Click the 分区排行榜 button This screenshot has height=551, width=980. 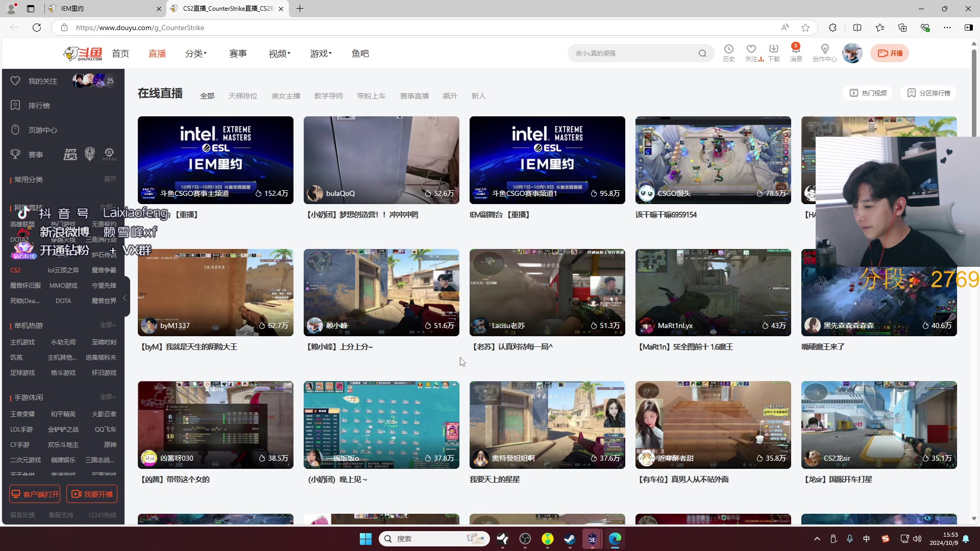(x=928, y=93)
